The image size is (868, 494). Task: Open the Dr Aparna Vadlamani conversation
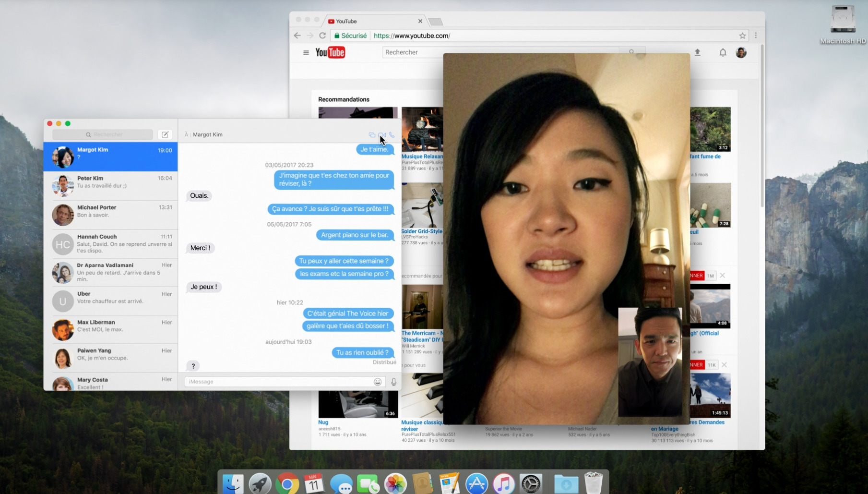click(x=110, y=273)
